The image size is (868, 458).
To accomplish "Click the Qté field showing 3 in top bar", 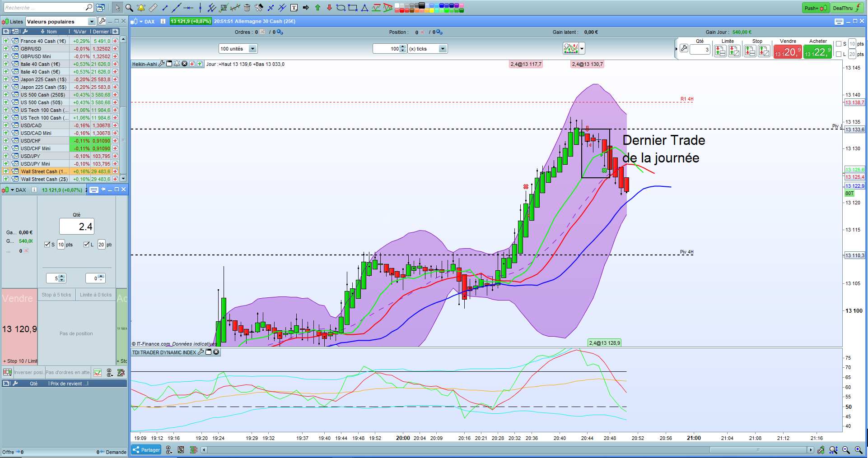I will click(700, 49).
